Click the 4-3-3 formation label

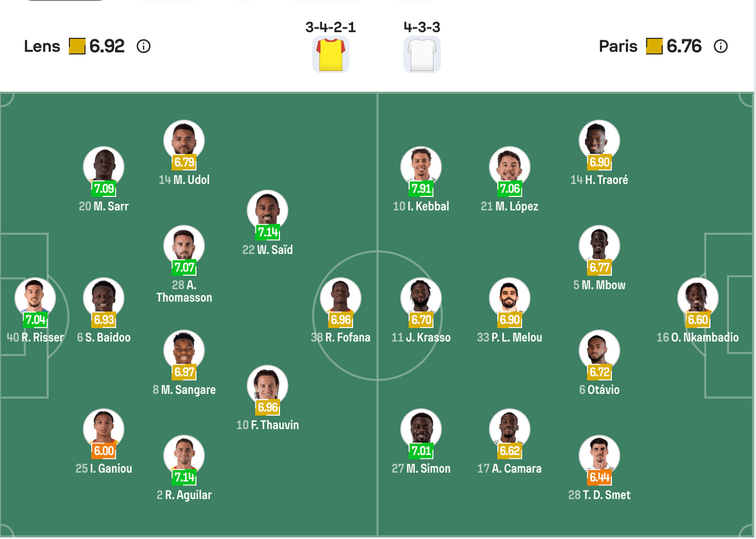click(422, 27)
